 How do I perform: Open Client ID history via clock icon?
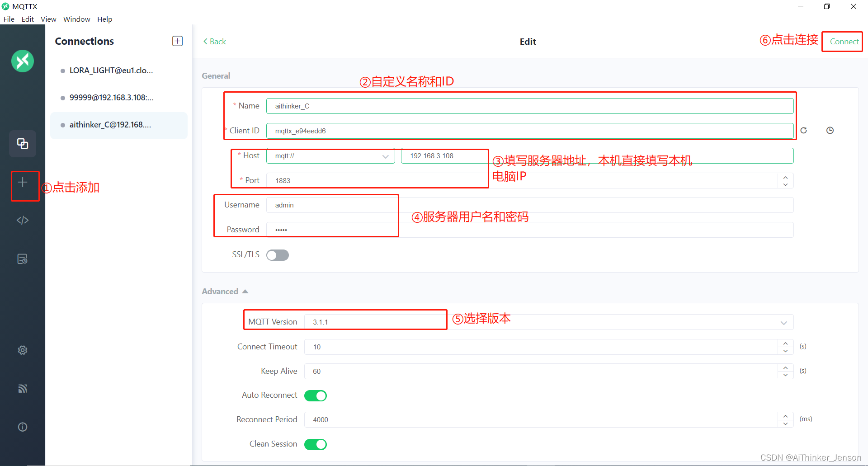click(830, 131)
